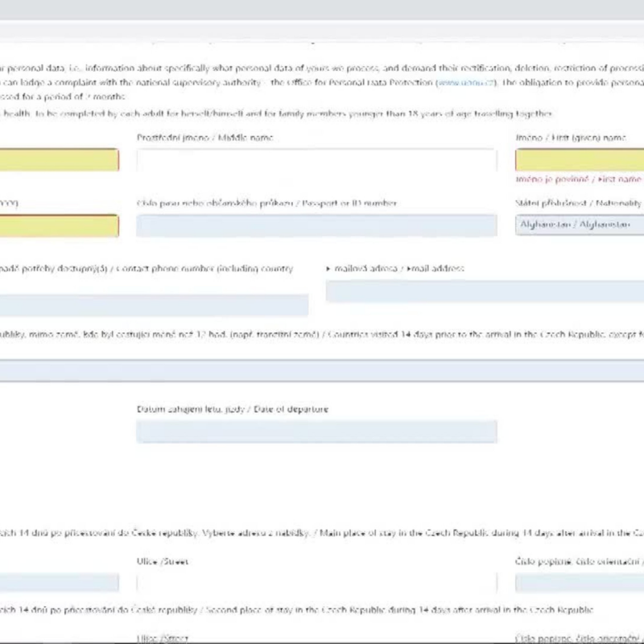Focus the E-mail address field
Screen dimensions: 644x644
pyautogui.click(x=485, y=291)
